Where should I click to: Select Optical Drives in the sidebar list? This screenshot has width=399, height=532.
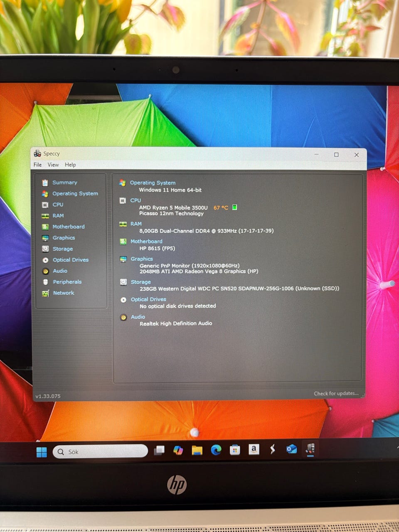click(71, 260)
